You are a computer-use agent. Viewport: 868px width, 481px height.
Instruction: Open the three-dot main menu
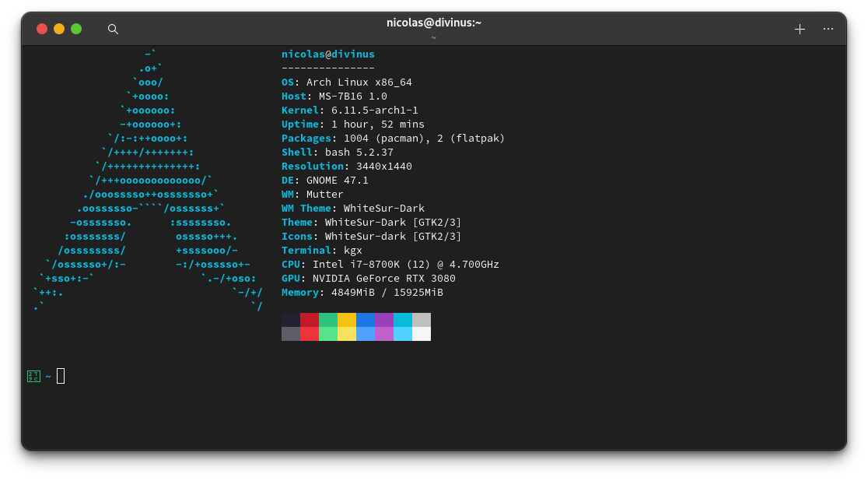[x=828, y=29]
